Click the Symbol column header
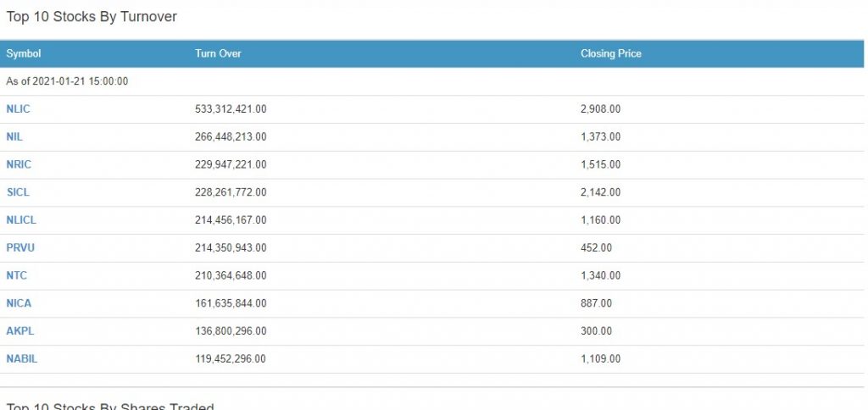This screenshot has width=868, height=410. click(24, 53)
